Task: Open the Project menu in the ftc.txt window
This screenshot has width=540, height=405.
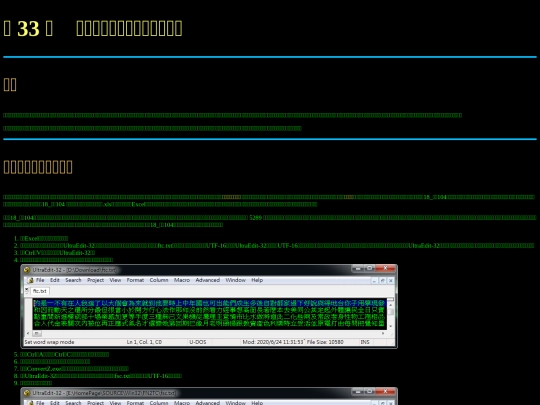Action: (x=95, y=280)
